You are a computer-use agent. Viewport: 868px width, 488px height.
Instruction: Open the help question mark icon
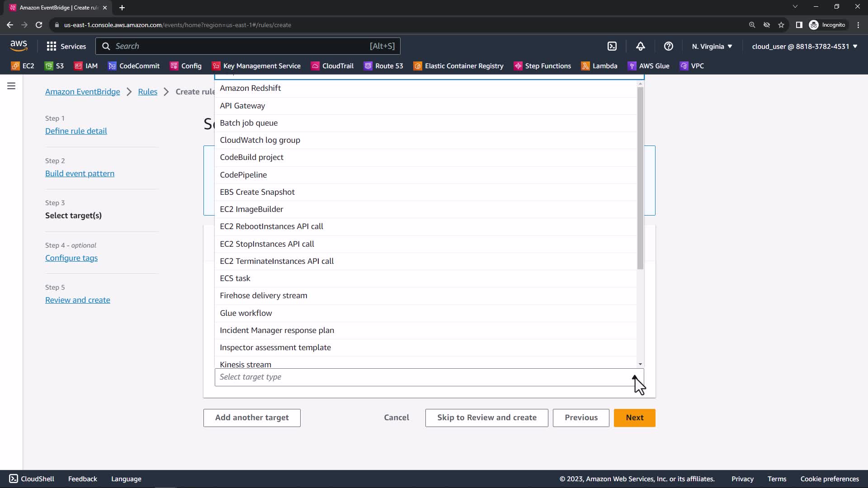tap(668, 46)
